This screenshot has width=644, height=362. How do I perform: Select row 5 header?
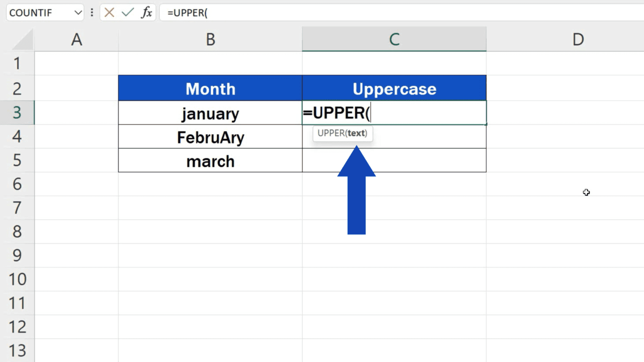coord(18,161)
